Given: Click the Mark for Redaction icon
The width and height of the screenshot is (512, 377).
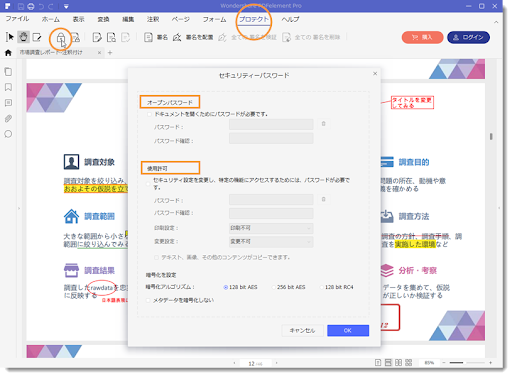Looking at the screenshot, I should [x=97, y=37].
